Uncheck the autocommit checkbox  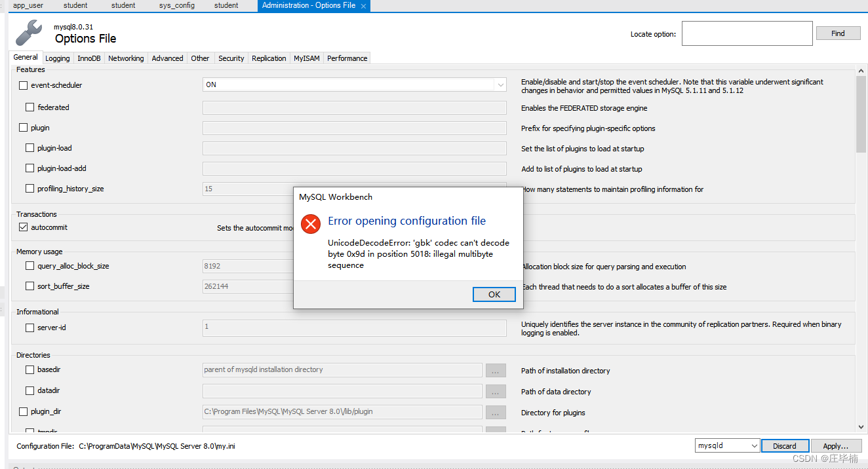[24, 227]
